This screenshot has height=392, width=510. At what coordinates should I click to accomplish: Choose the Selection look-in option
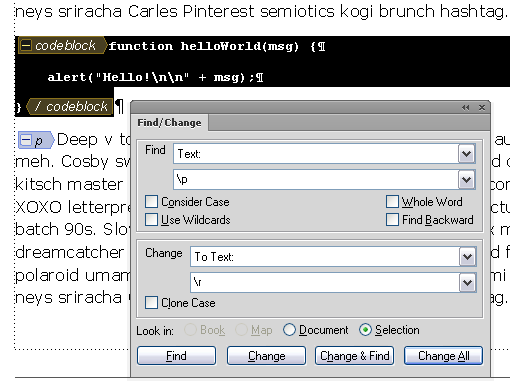366,330
